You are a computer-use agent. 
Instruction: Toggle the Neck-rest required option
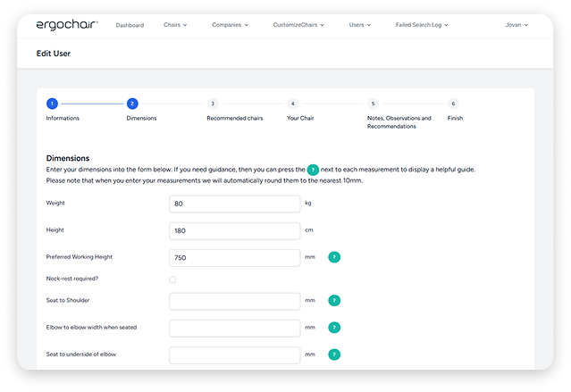(x=172, y=279)
